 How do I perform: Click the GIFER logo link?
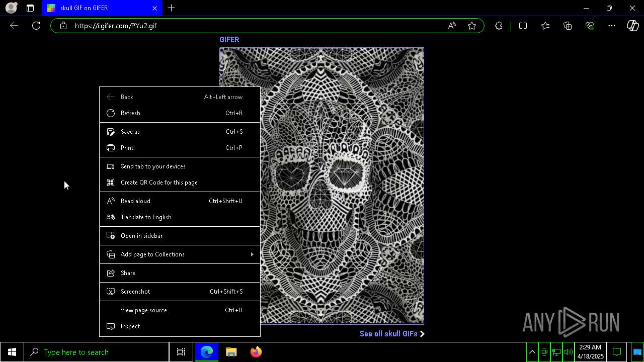(229, 40)
